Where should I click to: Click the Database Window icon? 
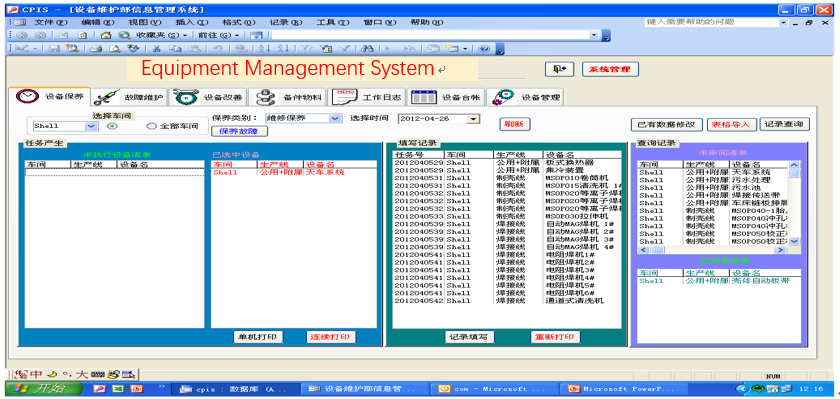(432, 49)
